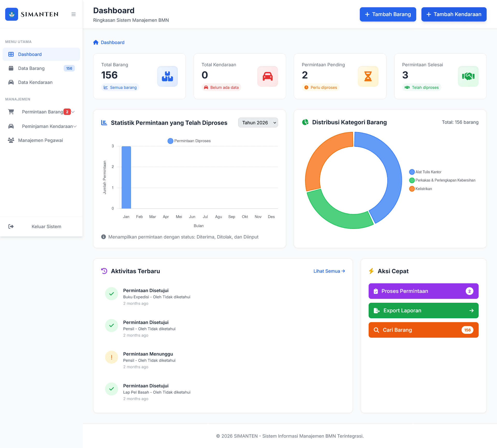Click the hamburger sidebar toggle icon

(x=74, y=14)
